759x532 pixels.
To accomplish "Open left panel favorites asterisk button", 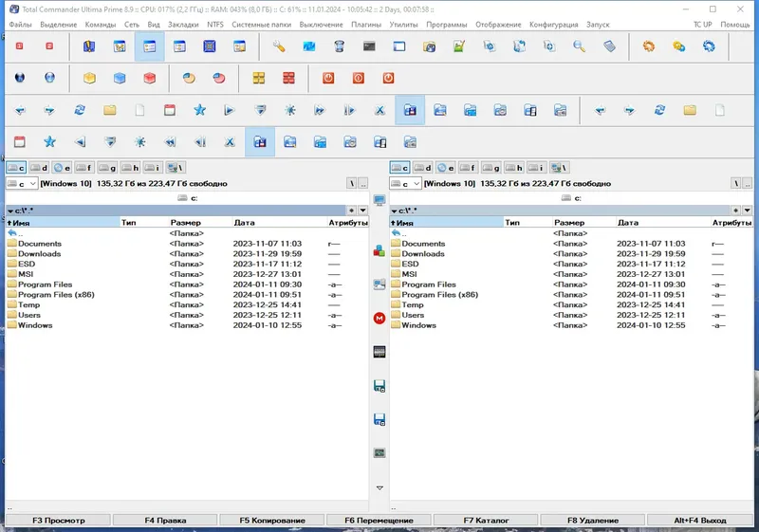I will point(352,211).
